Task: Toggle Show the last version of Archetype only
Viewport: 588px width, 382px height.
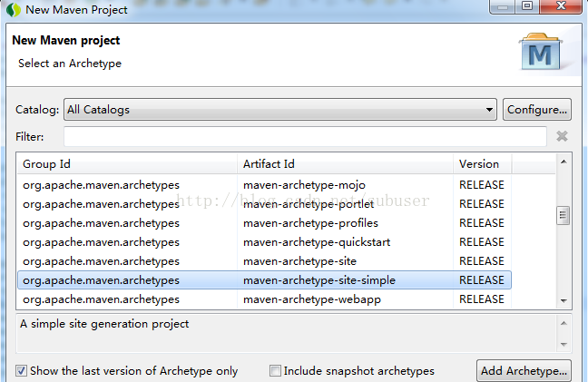Action: point(22,371)
